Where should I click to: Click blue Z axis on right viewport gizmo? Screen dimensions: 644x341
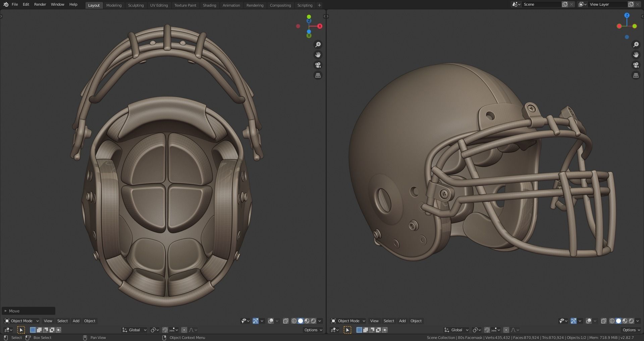pyautogui.click(x=627, y=15)
